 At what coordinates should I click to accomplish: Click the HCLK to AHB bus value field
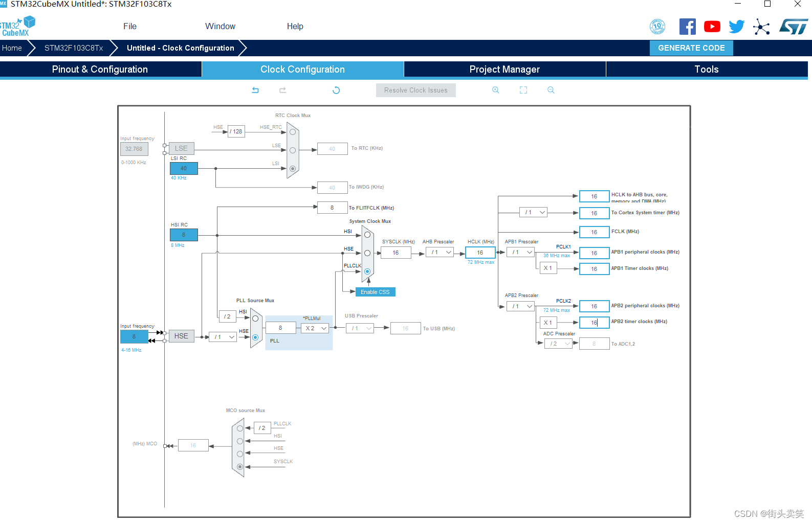(594, 196)
